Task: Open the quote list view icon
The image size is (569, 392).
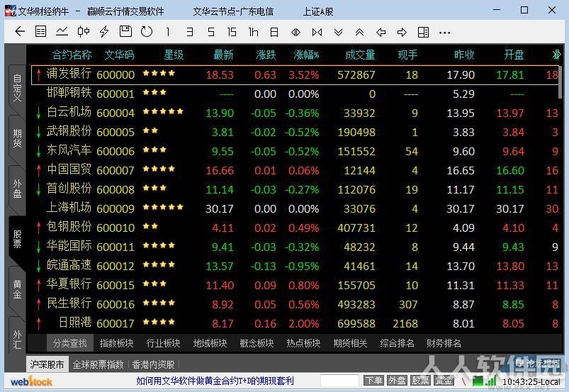Action: [x=40, y=32]
